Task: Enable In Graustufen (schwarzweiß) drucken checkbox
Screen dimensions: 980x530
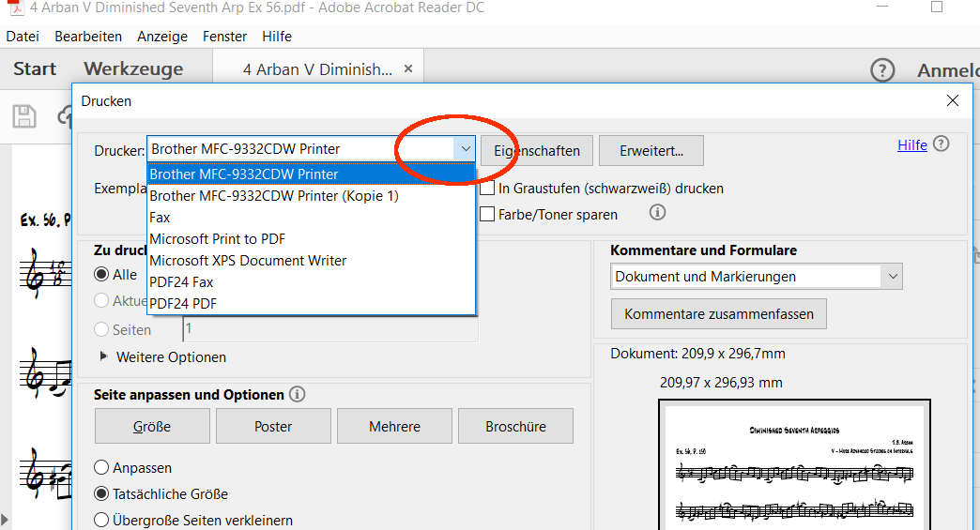Action: click(487, 188)
